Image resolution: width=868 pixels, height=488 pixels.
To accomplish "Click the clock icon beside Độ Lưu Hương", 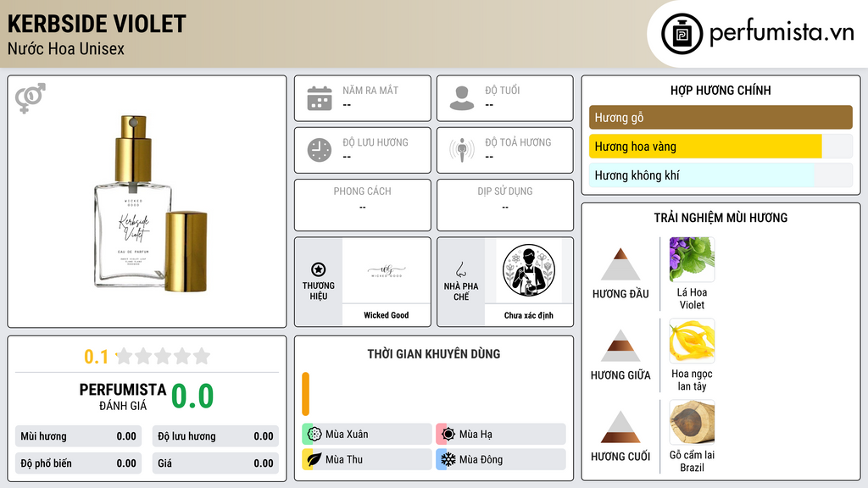I will (x=320, y=150).
